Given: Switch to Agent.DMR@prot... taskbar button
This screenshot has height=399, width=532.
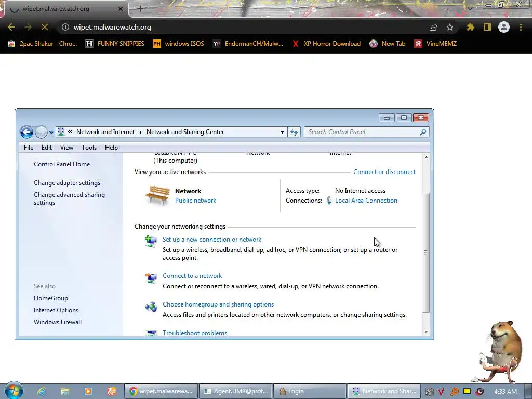Looking at the screenshot, I should pyautogui.click(x=235, y=391).
